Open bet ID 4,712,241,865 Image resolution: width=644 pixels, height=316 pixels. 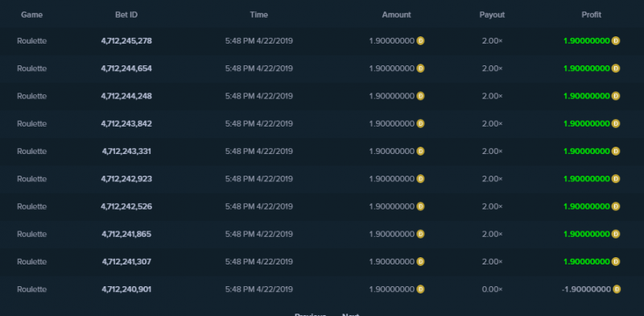click(x=126, y=234)
